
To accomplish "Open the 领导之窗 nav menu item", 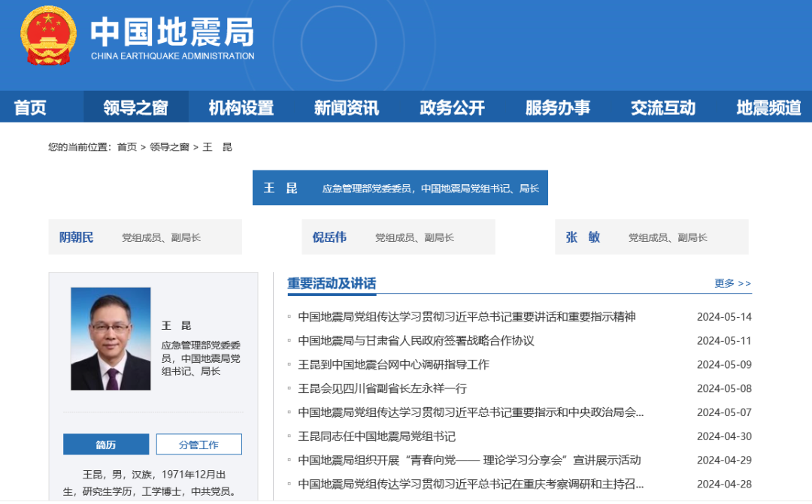I will click(x=135, y=107).
